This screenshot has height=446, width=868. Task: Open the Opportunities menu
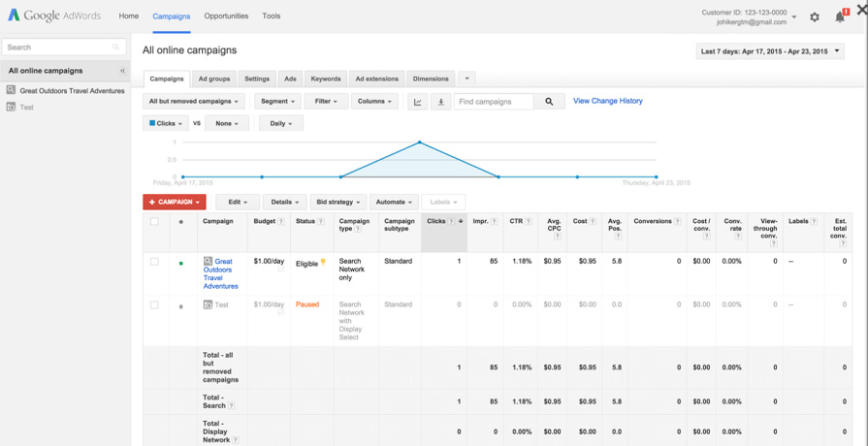click(x=226, y=16)
